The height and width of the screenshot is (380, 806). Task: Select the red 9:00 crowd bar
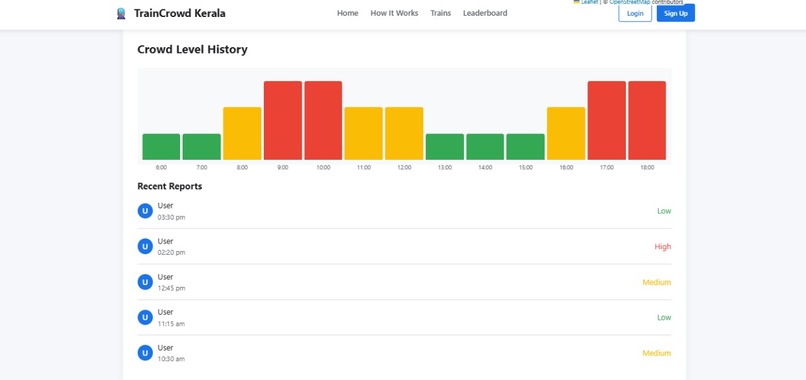[283, 120]
